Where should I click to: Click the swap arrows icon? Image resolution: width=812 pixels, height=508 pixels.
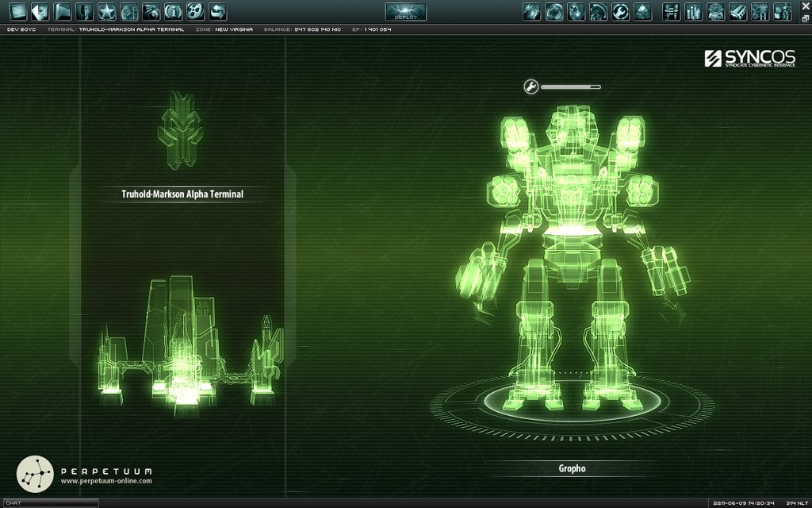pos(217,12)
